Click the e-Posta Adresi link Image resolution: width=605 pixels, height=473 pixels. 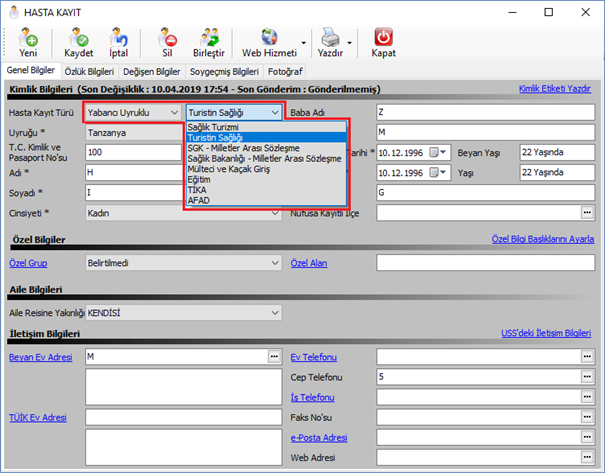pyautogui.click(x=319, y=438)
